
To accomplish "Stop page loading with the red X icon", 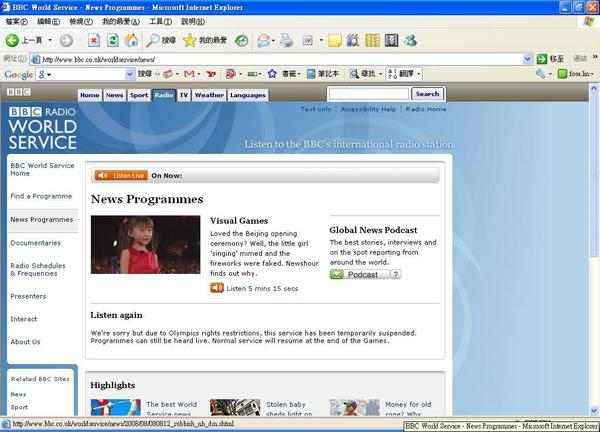I will click(94, 40).
